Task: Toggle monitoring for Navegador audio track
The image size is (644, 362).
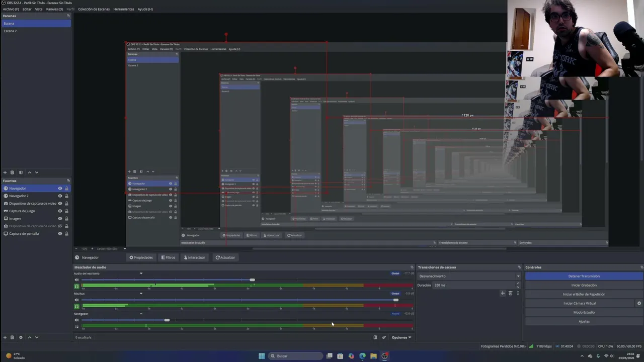Action: (77, 326)
